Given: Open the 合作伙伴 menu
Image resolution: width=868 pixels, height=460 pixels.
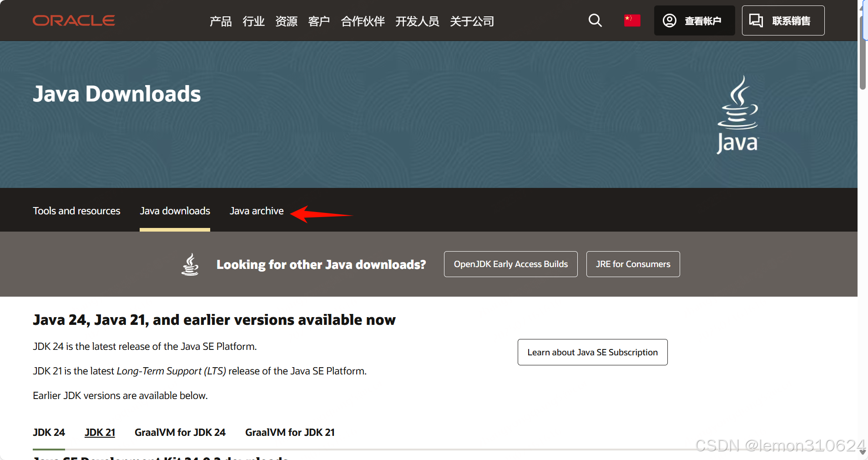Looking at the screenshot, I should 363,21.
